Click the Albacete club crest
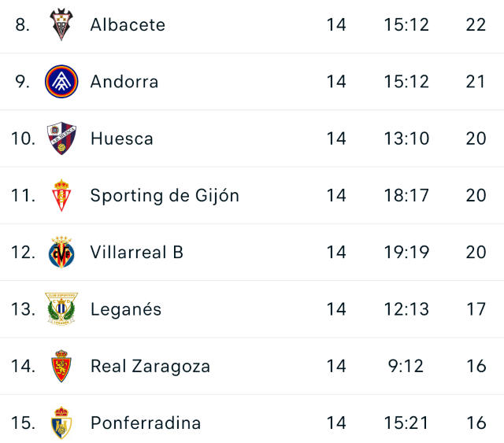504x443 pixels. [61, 24]
